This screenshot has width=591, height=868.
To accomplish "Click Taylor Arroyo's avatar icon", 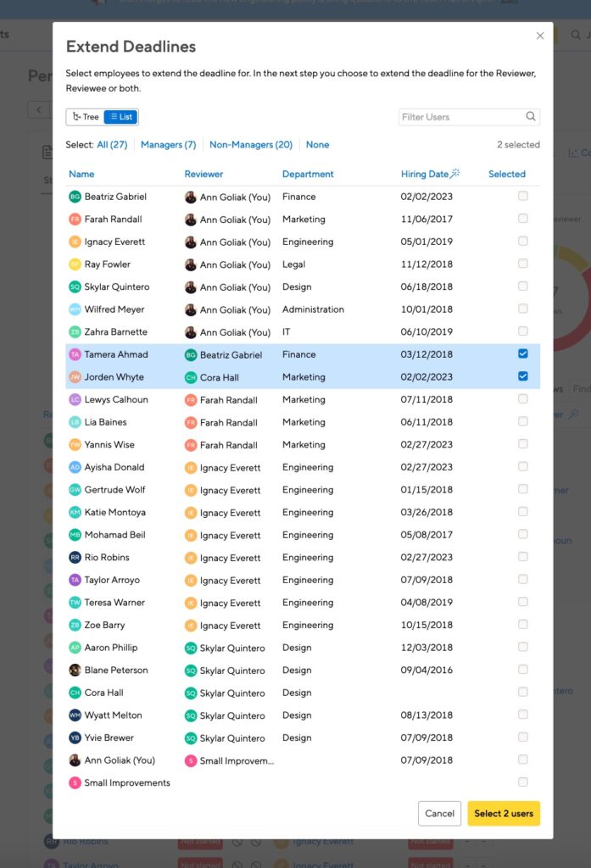I will coord(75,580).
